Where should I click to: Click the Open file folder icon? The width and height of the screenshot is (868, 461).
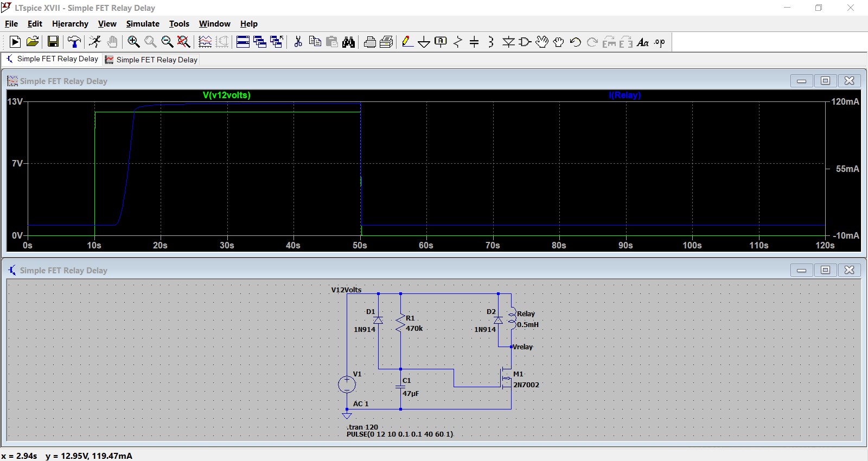[33, 42]
